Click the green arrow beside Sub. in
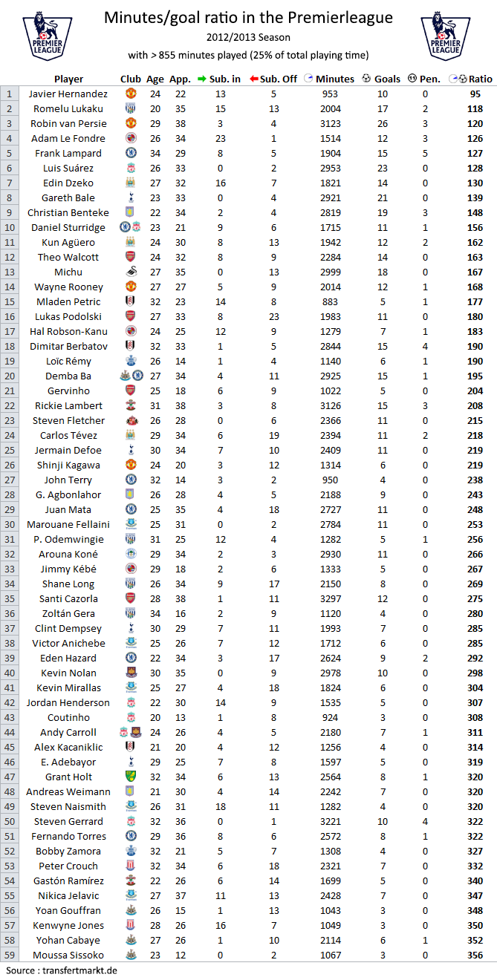 pyautogui.click(x=203, y=79)
